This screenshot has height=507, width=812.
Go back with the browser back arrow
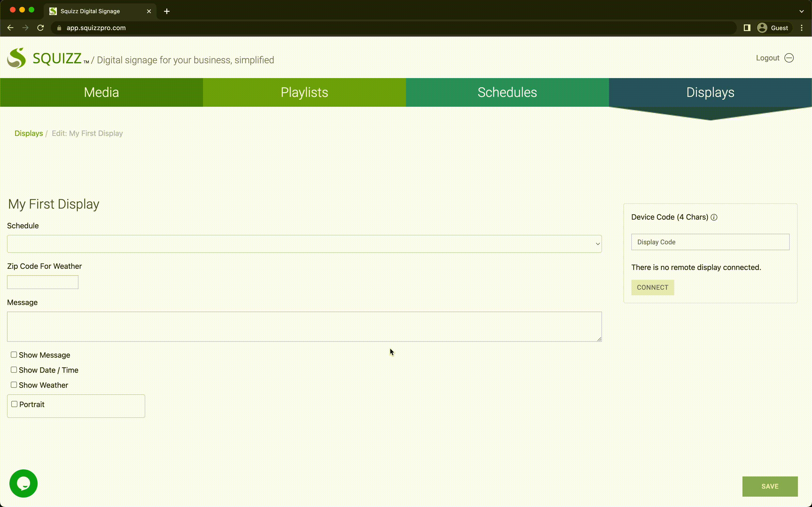coord(10,28)
